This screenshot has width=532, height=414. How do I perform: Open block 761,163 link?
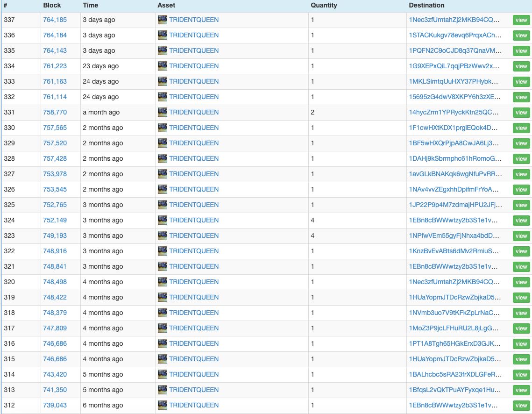click(55, 81)
